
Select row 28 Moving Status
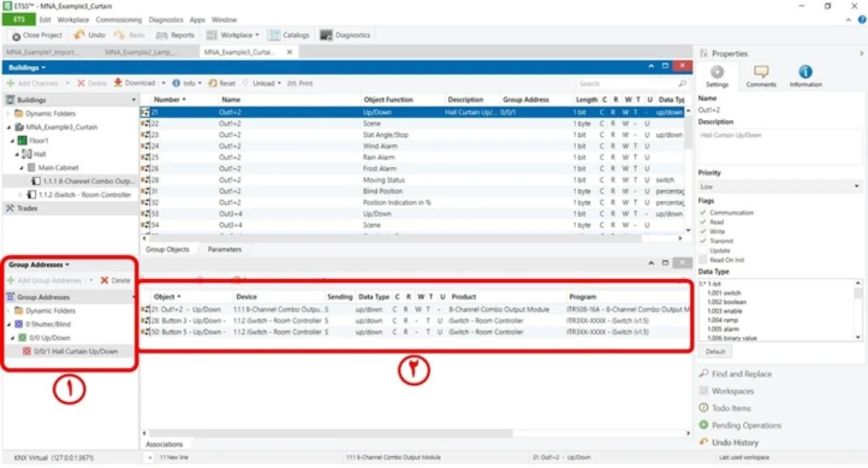(x=413, y=180)
